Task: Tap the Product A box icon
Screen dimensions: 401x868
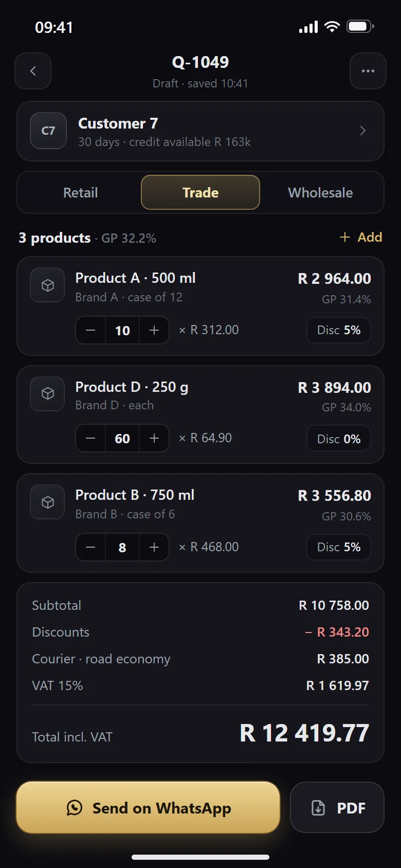Action: pos(48,285)
